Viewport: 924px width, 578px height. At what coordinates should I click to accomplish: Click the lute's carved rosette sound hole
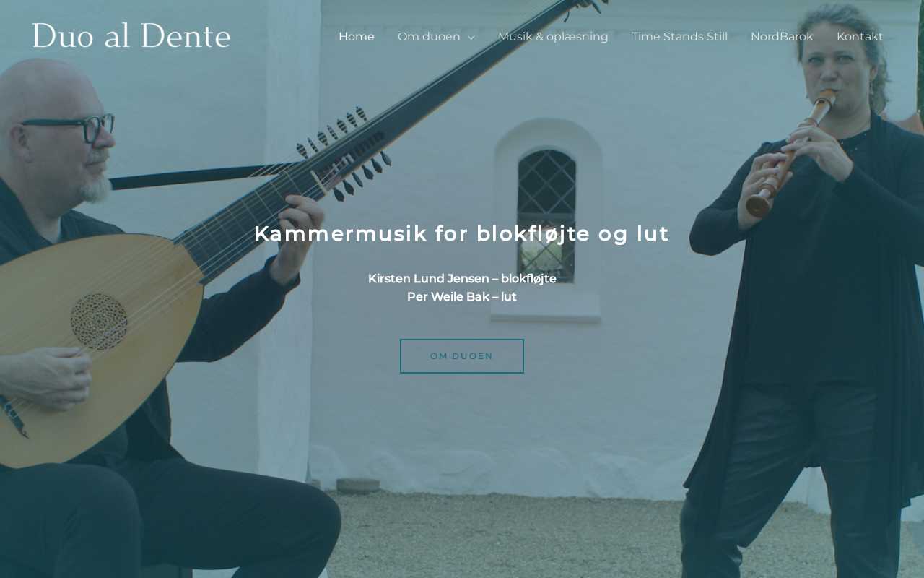pos(100,322)
